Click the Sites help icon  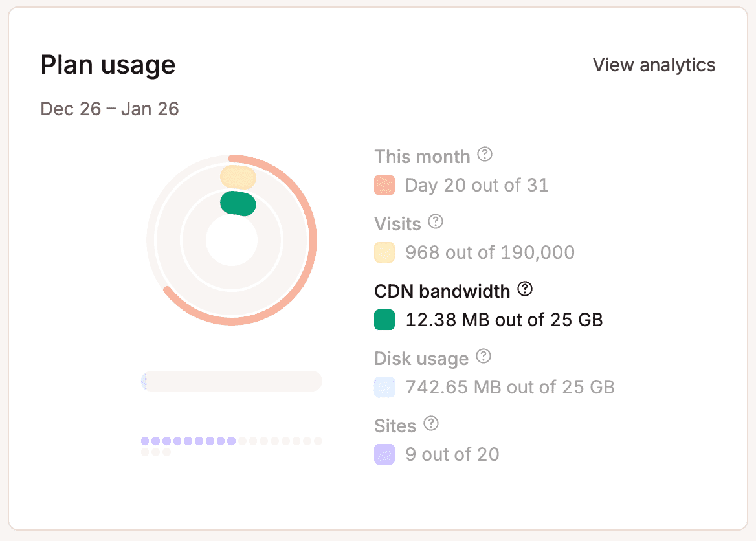coord(432,424)
